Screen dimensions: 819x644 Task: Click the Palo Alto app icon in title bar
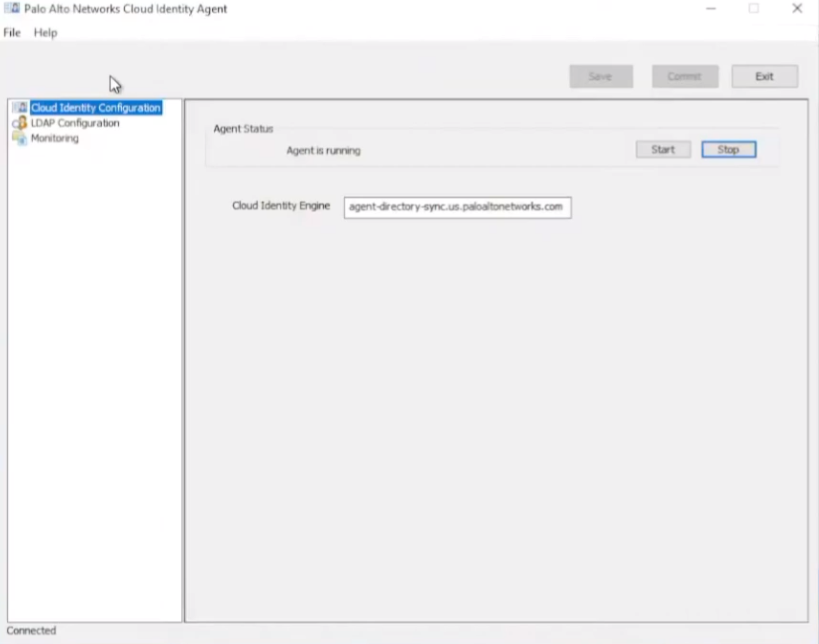click(x=11, y=8)
